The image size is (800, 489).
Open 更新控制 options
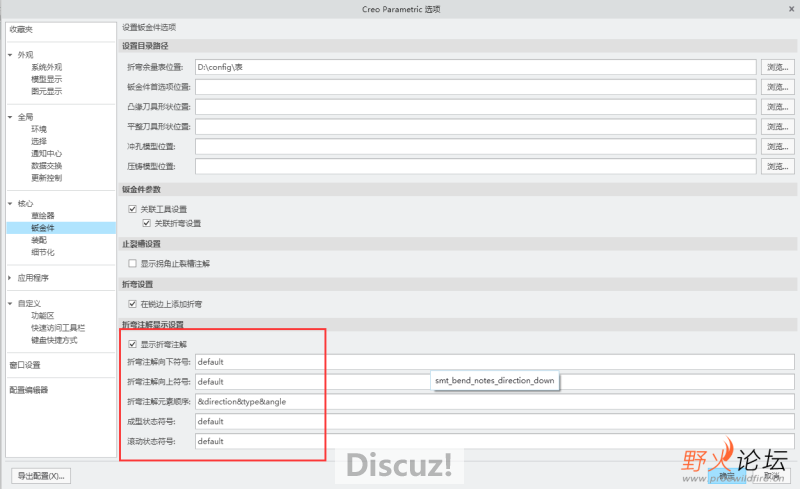tap(46, 178)
